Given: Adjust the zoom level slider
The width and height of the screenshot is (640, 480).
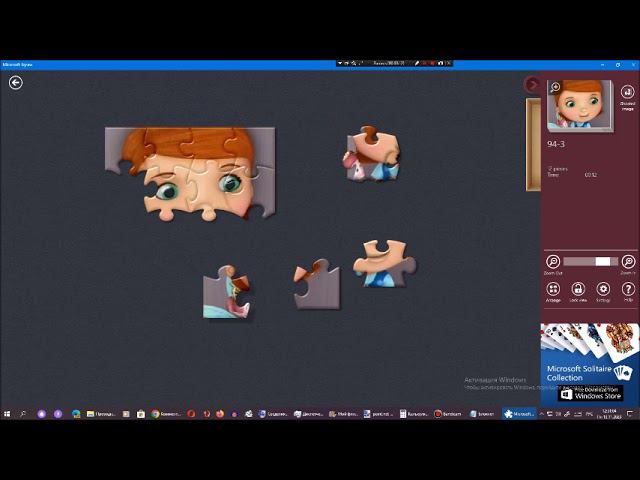Looking at the screenshot, I should [x=590, y=261].
